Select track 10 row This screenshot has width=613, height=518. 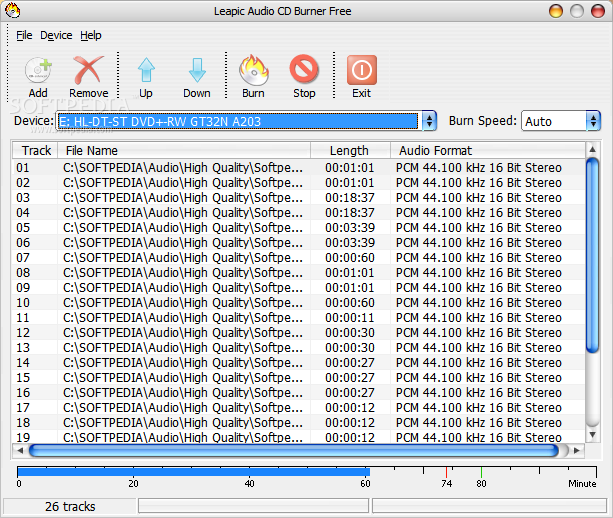coord(299,303)
